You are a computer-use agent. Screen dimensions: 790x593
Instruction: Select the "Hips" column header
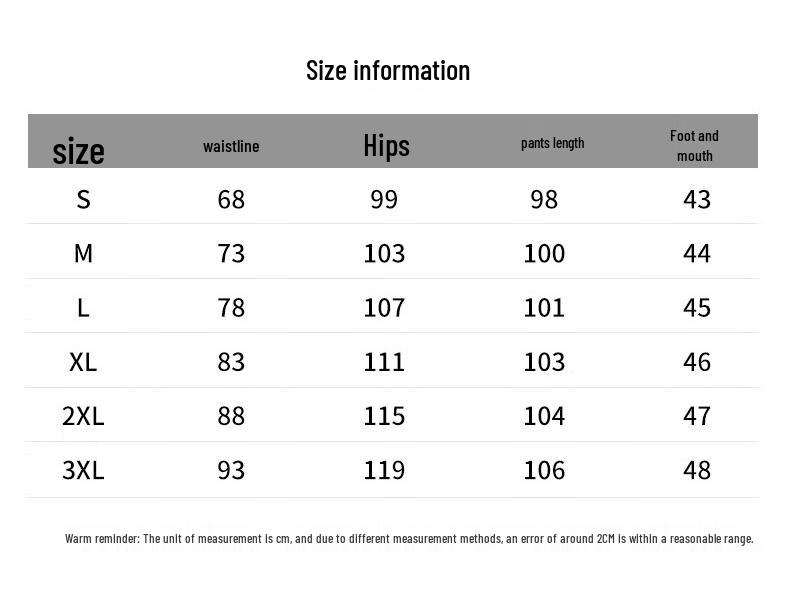click(x=386, y=146)
